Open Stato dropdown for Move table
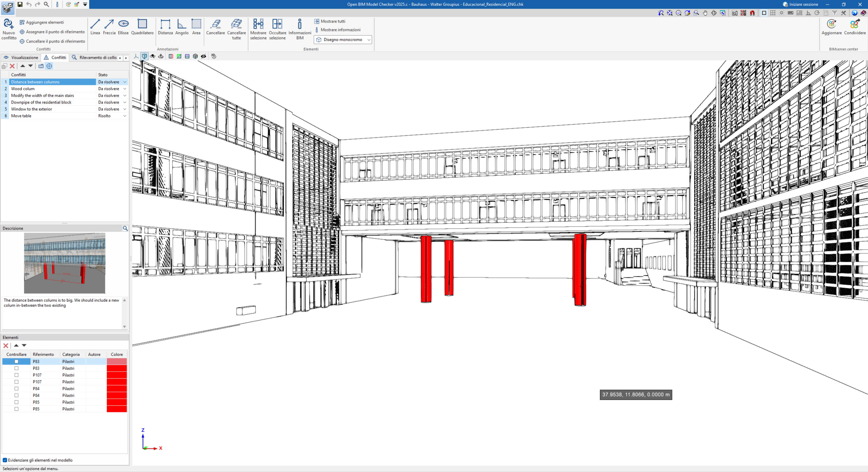 point(125,116)
